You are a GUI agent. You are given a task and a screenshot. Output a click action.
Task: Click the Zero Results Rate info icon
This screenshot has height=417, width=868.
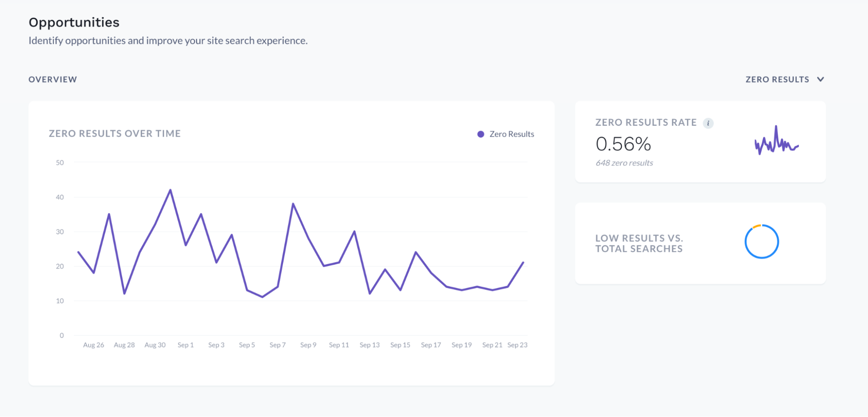click(x=708, y=123)
